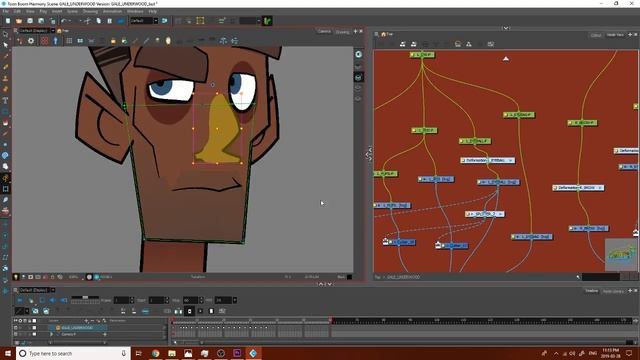
Task: Click the Undo arrow icon
Action: 64,21
